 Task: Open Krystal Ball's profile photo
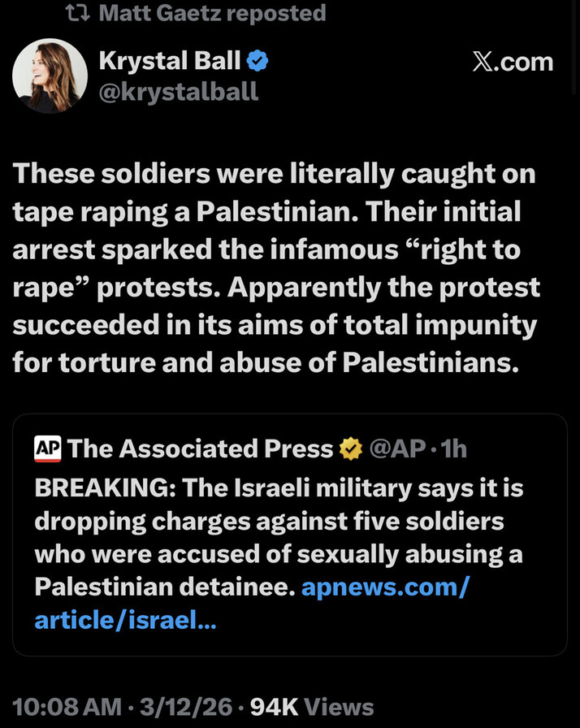[50, 76]
